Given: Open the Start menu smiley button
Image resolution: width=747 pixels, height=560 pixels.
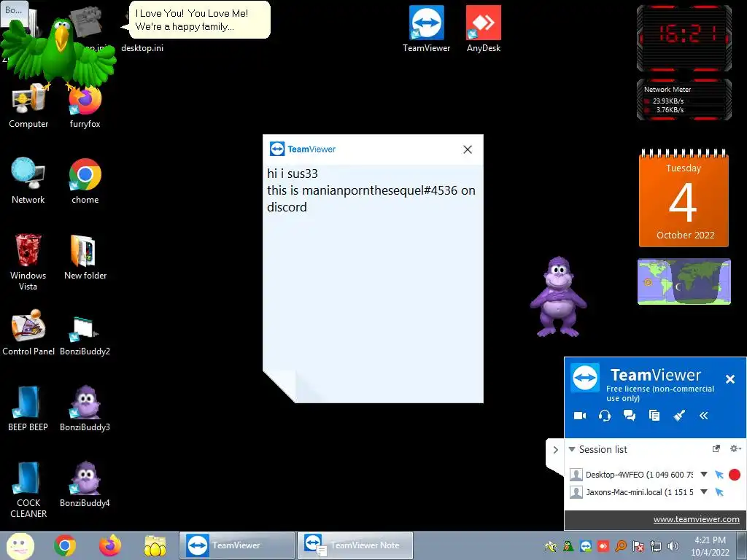Looking at the screenshot, I should pyautogui.click(x=20, y=545).
